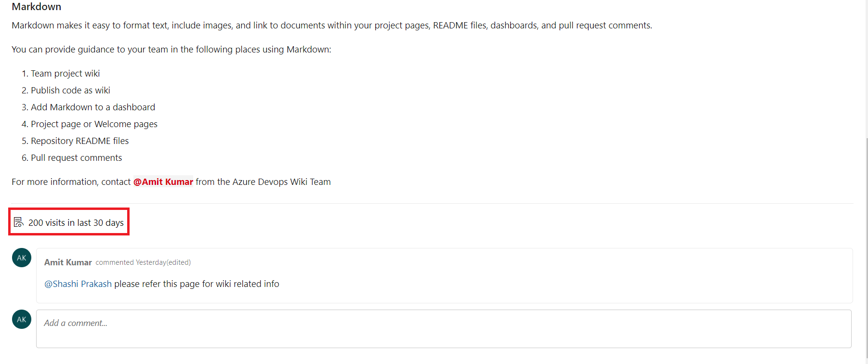868x364 pixels.
Task: Click the 'commented Yesterday(edited)' timestamp
Action: [x=143, y=262]
